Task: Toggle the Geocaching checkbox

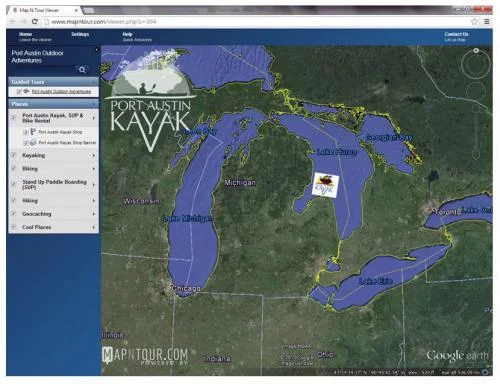Action: (14, 214)
